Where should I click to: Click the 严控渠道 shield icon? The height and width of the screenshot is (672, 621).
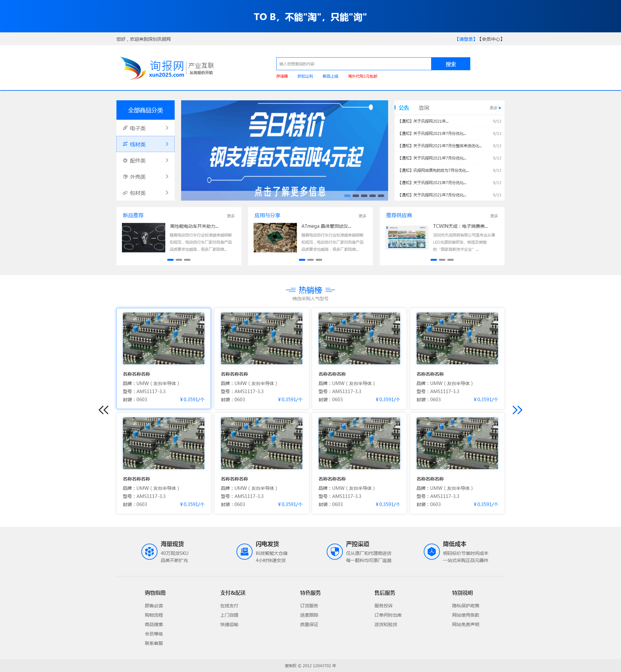[334, 551]
